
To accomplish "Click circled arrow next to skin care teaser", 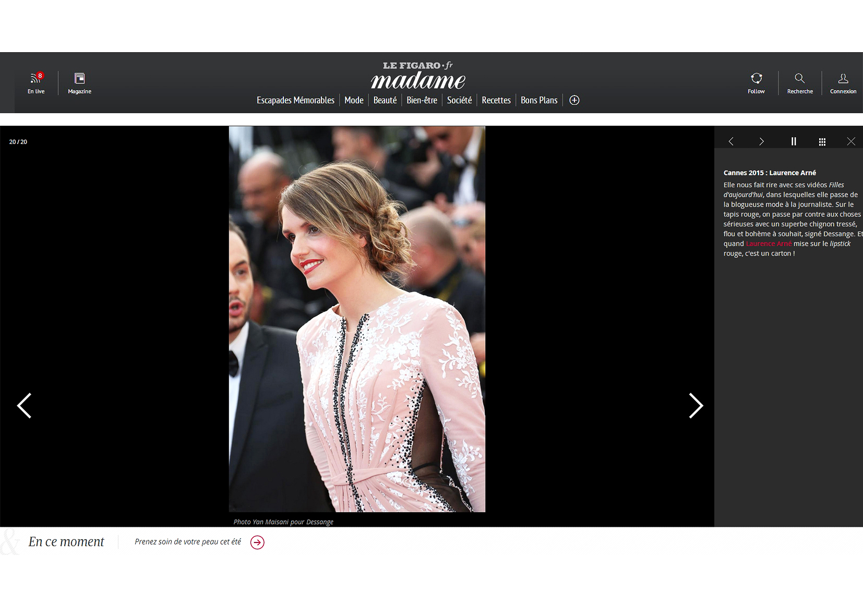I will [x=257, y=542].
